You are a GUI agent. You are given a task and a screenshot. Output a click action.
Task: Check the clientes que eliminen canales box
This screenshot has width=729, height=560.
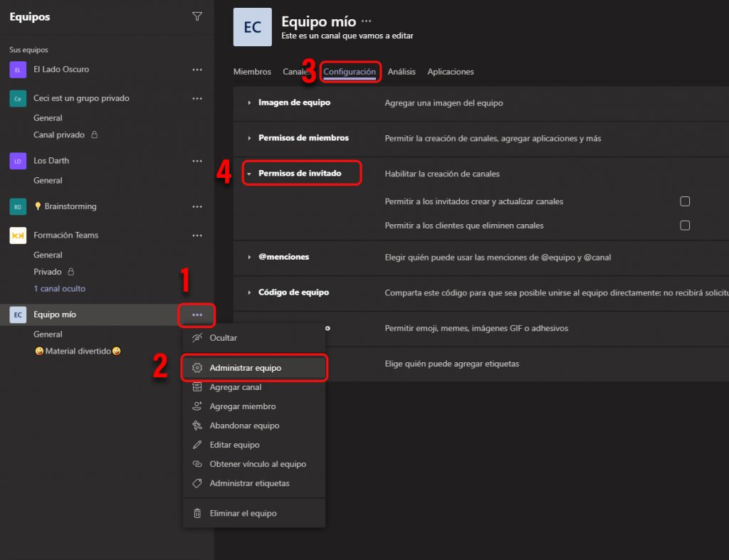coord(685,225)
